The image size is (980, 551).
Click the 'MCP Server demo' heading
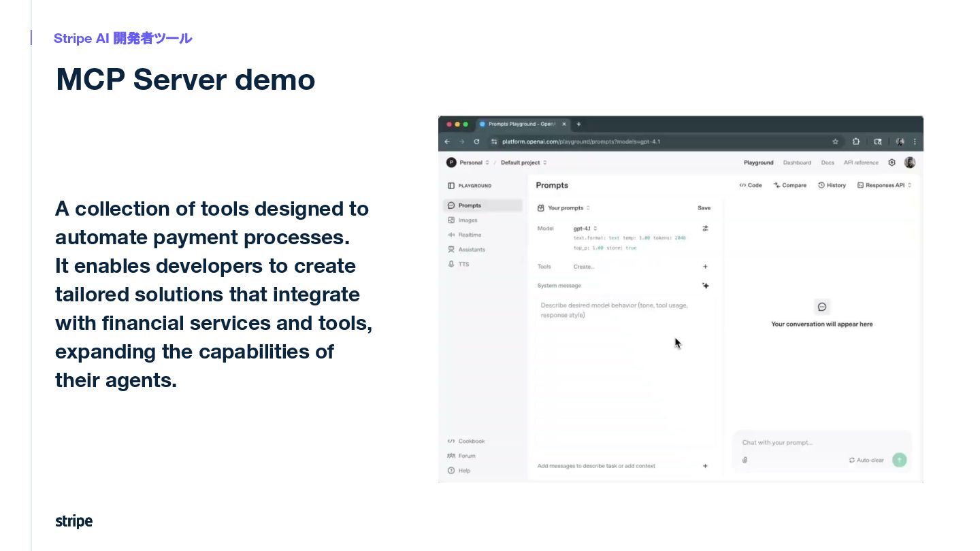pos(185,80)
